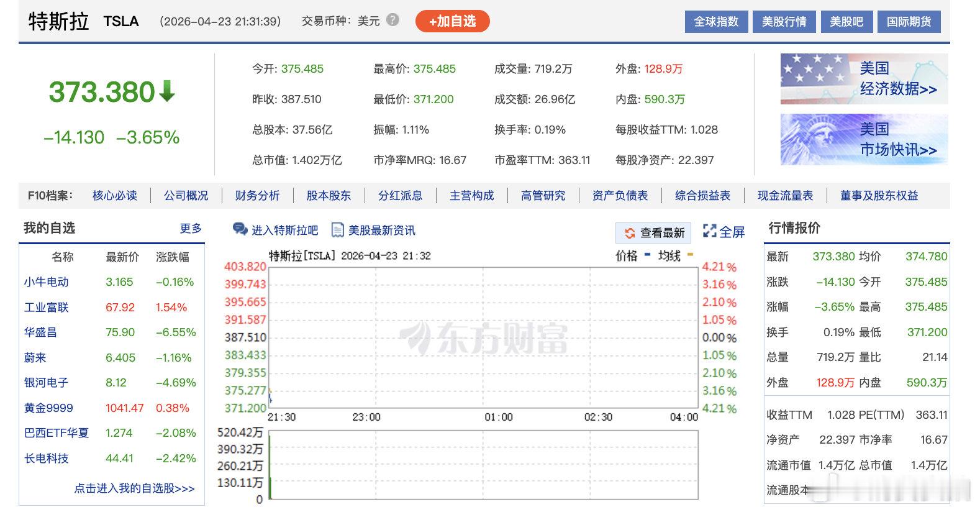980x512 pixels.
Task: Open the 美股行情 page
Action: [x=784, y=22]
